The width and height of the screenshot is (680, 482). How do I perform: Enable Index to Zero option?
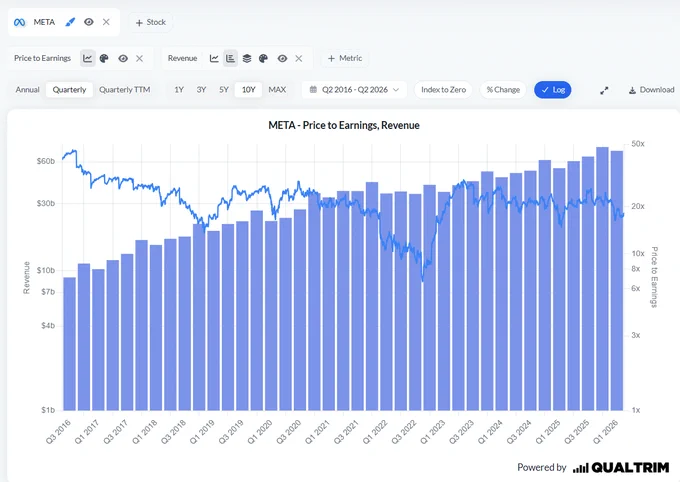pyautogui.click(x=443, y=90)
